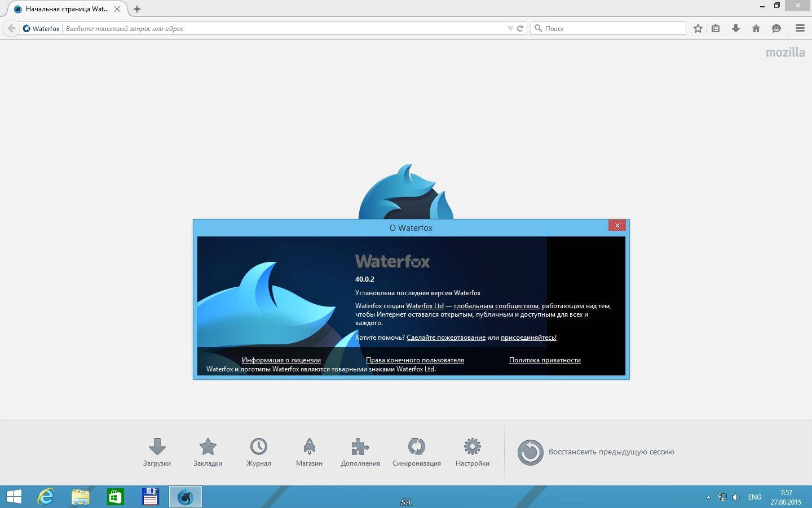Close the Начальная страница tab

[117, 9]
